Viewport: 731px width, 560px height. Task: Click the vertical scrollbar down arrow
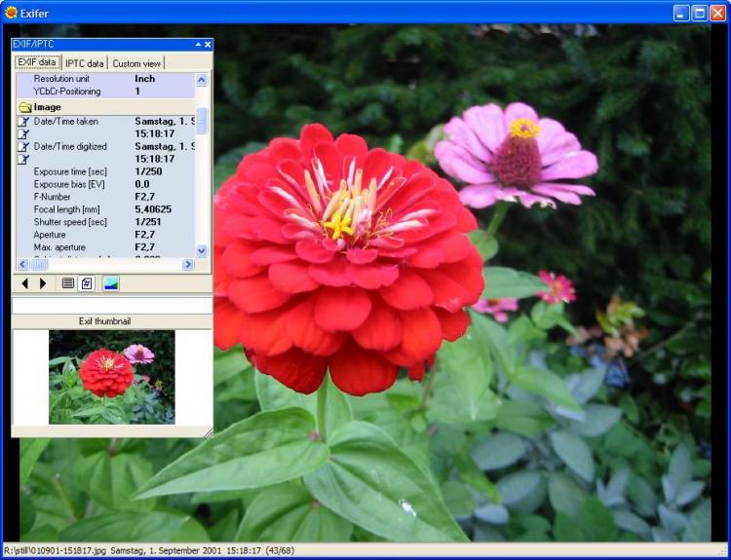coord(202,250)
